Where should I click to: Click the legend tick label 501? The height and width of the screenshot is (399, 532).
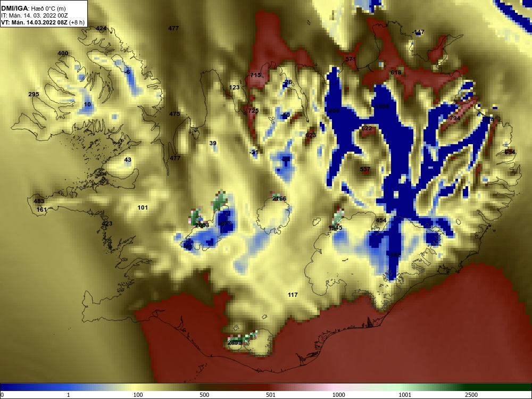(x=271, y=395)
